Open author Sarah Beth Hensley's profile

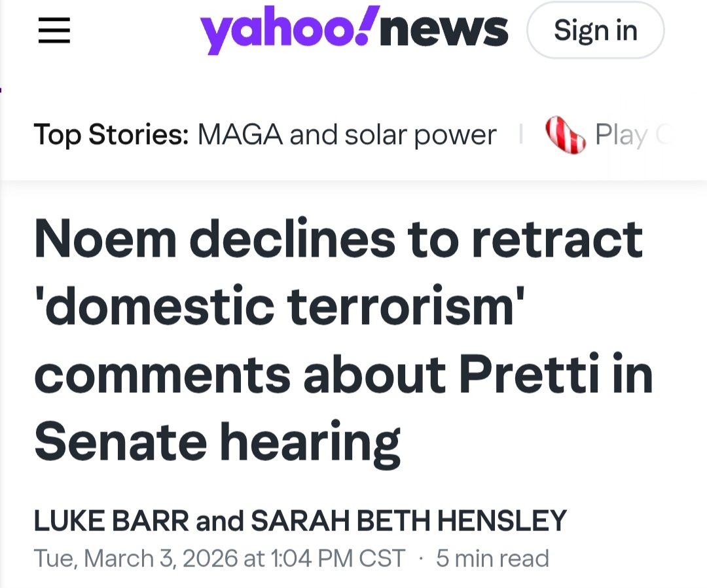[408, 521]
